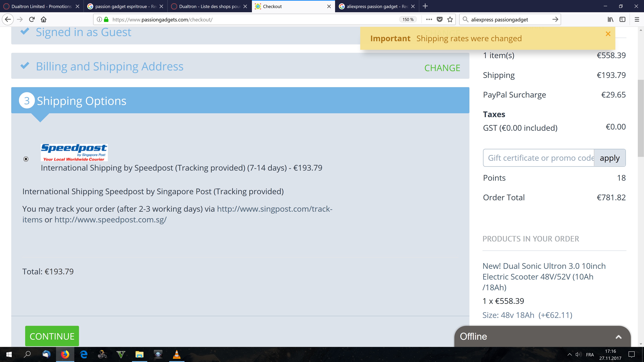Open the Dual Sonic Ultron 3.0 product link
The height and width of the screenshot is (362, 644).
[x=544, y=277]
